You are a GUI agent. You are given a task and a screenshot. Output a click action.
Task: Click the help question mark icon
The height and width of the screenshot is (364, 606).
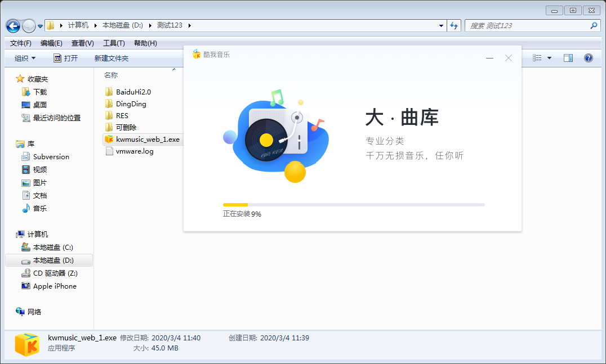[x=589, y=57]
